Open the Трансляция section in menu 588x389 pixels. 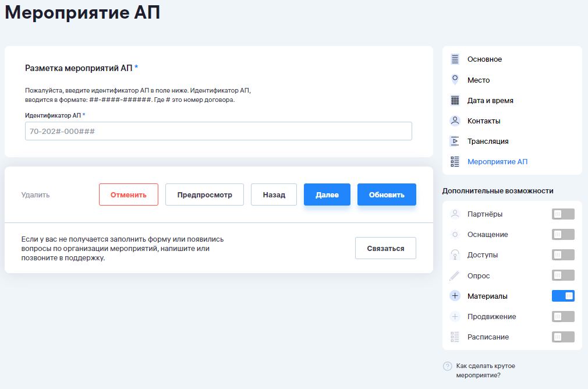pos(488,141)
